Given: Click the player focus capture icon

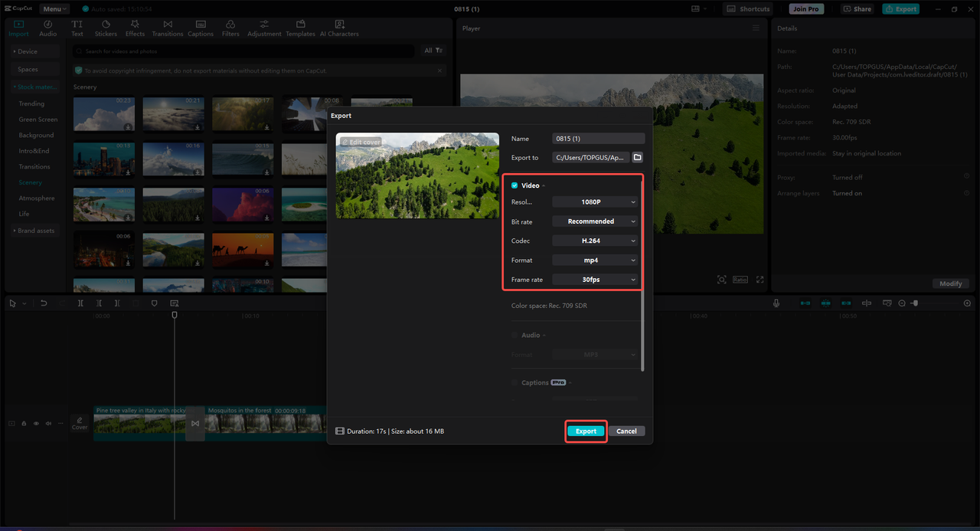Looking at the screenshot, I should (721, 280).
